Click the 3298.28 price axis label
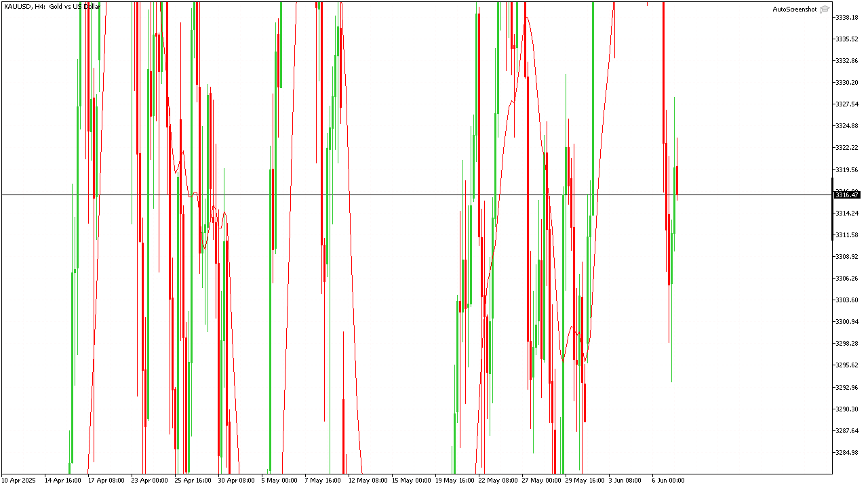 pos(847,343)
